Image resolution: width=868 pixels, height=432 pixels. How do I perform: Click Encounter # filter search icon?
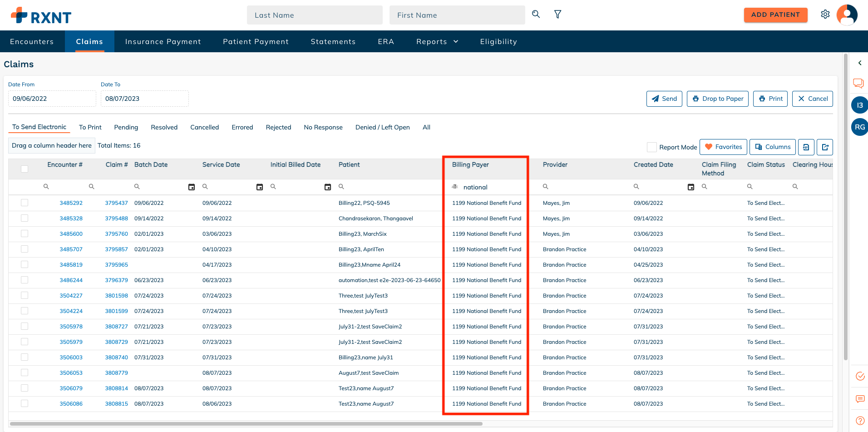[46, 187]
